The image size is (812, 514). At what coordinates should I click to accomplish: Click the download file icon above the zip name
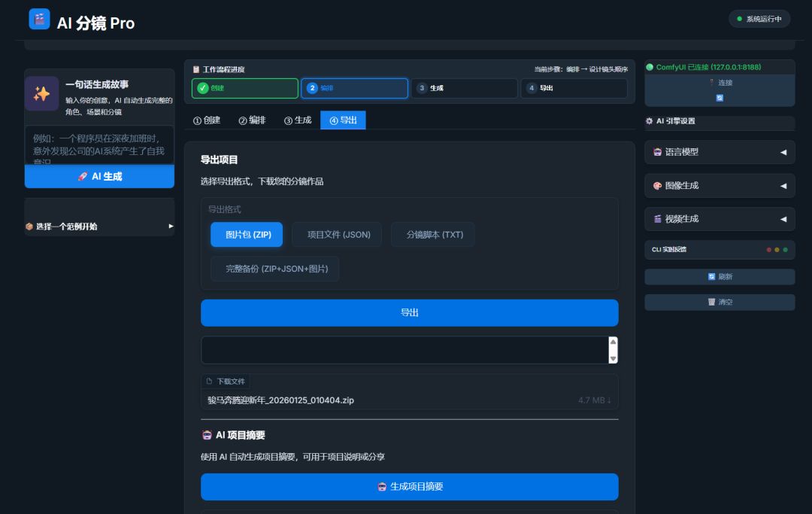tap(210, 382)
